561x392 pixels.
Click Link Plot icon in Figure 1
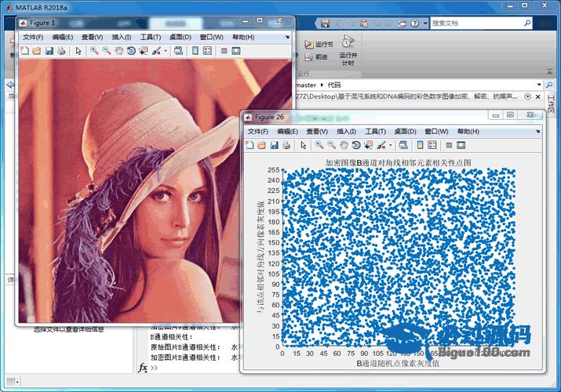coord(178,51)
